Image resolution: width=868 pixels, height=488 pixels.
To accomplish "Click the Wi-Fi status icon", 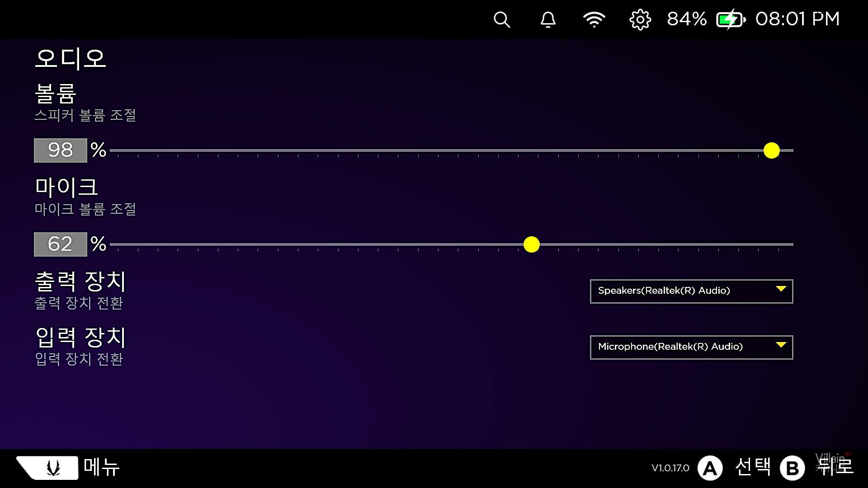I will point(594,19).
